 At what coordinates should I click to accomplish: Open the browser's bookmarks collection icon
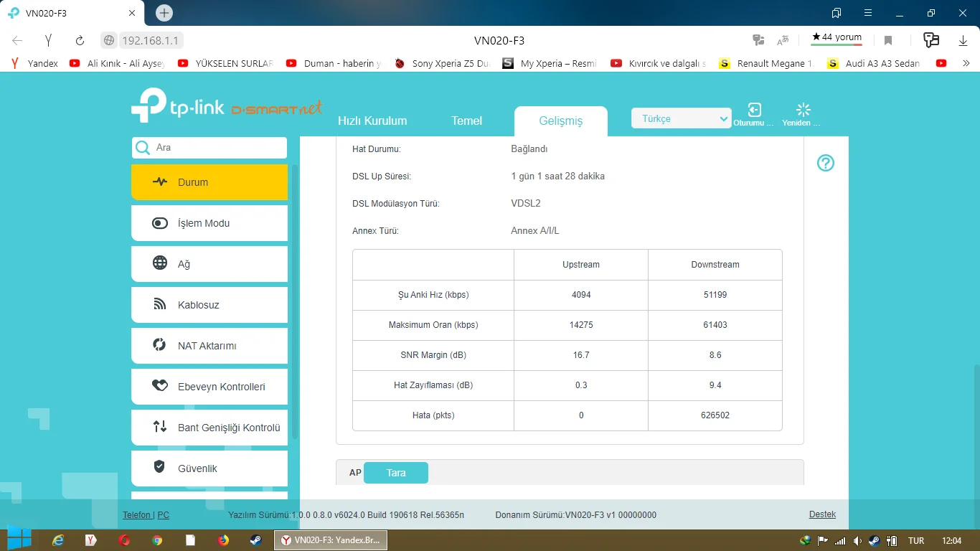click(x=837, y=13)
